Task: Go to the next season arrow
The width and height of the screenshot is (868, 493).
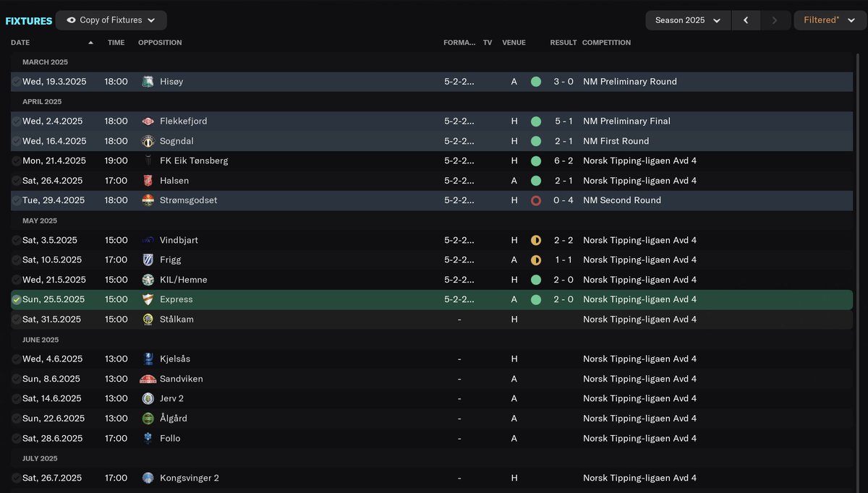Action: (x=775, y=20)
